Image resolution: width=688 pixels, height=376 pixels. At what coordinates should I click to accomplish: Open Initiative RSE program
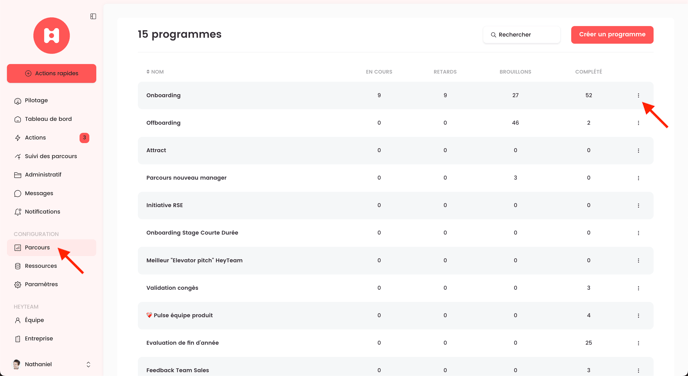pyautogui.click(x=165, y=205)
